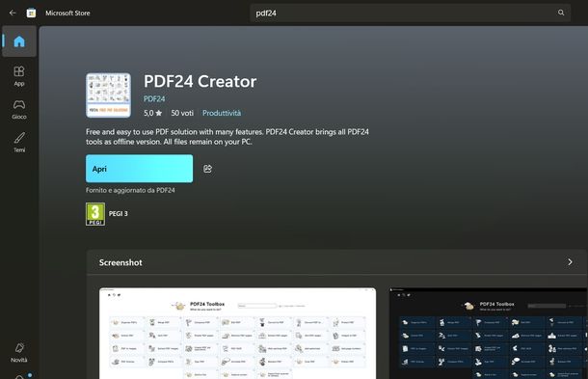Open the light-mode PDF24 Toolbox screenshot

tap(237, 334)
